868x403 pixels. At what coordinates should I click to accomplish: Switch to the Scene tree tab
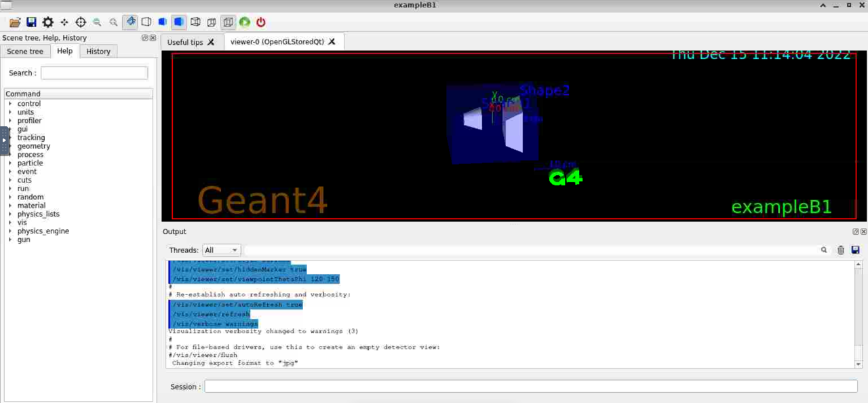click(x=25, y=52)
